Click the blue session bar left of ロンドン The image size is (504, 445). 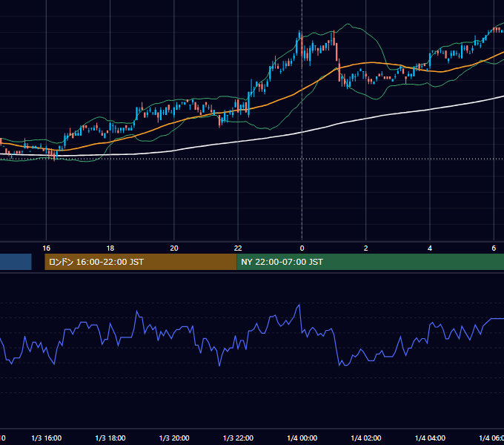click(16, 262)
